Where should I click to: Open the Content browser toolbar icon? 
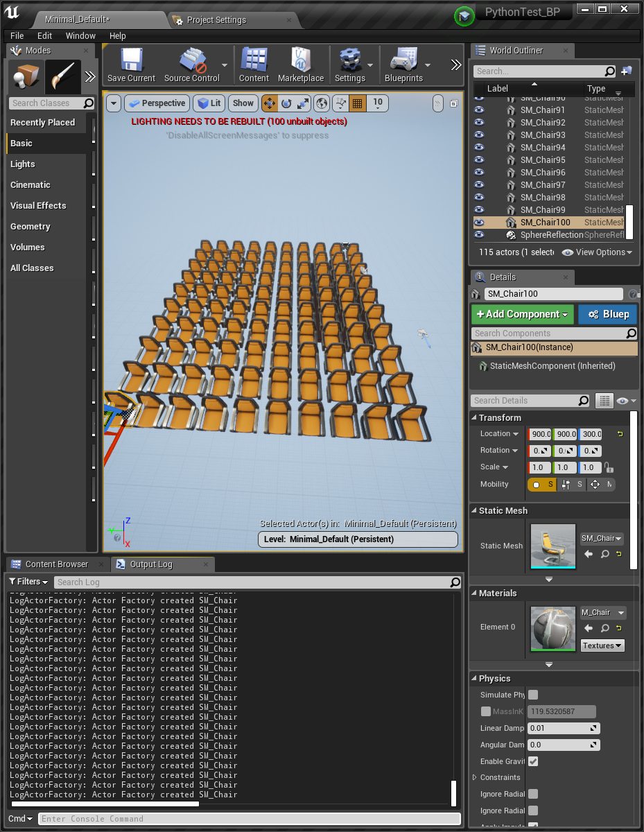coord(254,66)
